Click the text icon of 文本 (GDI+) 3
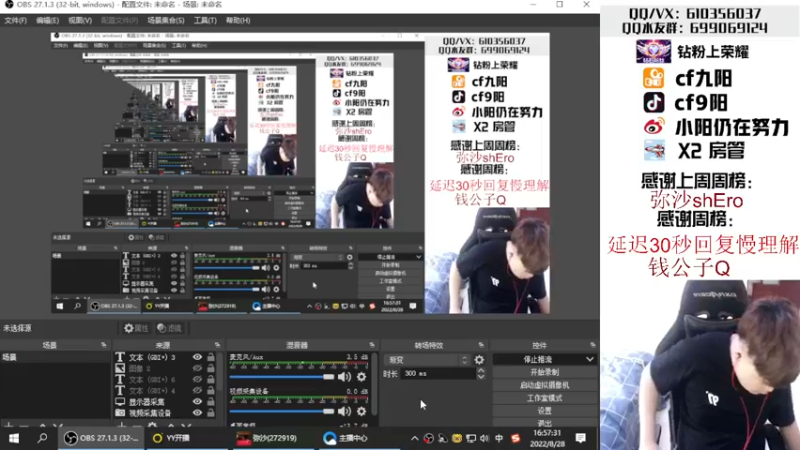Screen dimensions: 800x450 click(120, 357)
